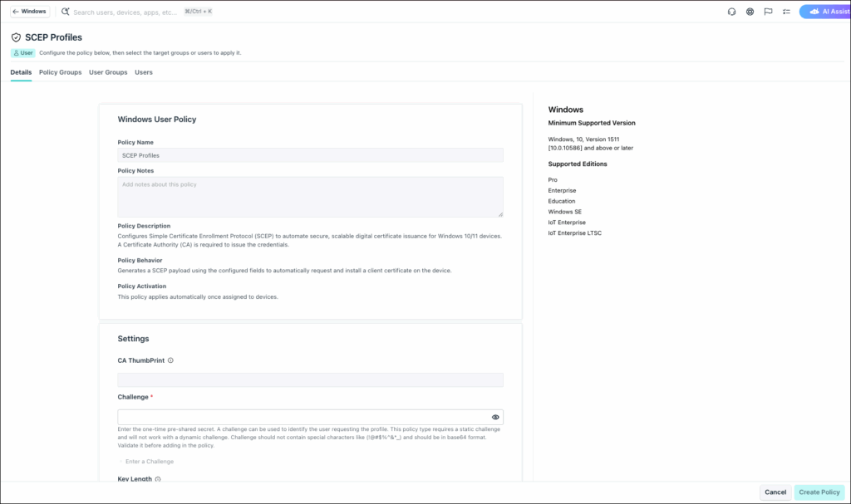The height and width of the screenshot is (504, 851).
Task: Switch to the User Groups tab
Action: pos(108,72)
